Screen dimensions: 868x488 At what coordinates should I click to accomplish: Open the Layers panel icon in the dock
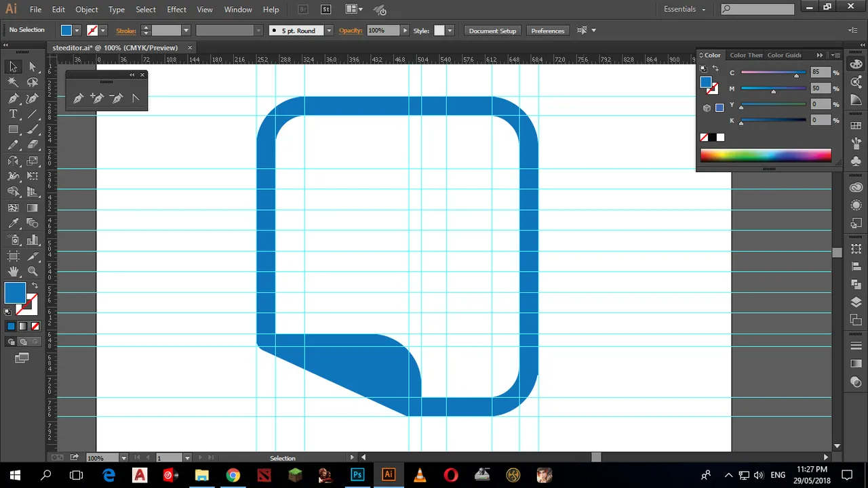click(x=856, y=302)
